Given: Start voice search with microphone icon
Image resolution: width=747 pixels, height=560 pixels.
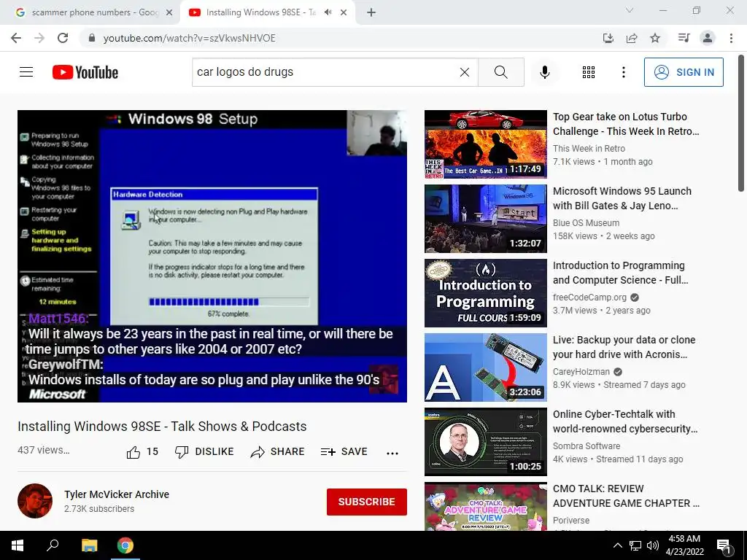Looking at the screenshot, I should [544, 72].
